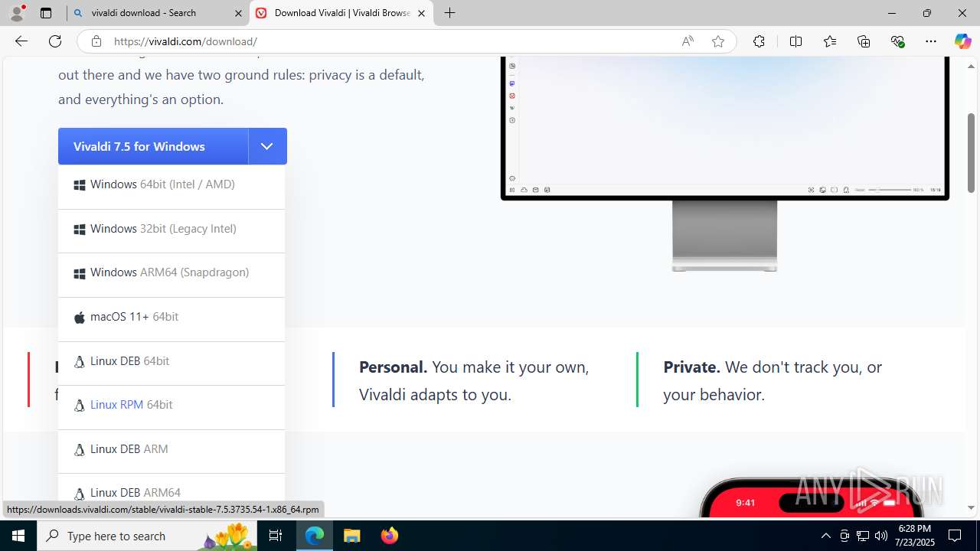This screenshot has height=551, width=980.
Task: Open Browser essentials heart icon
Action: pyautogui.click(x=897, y=41)
